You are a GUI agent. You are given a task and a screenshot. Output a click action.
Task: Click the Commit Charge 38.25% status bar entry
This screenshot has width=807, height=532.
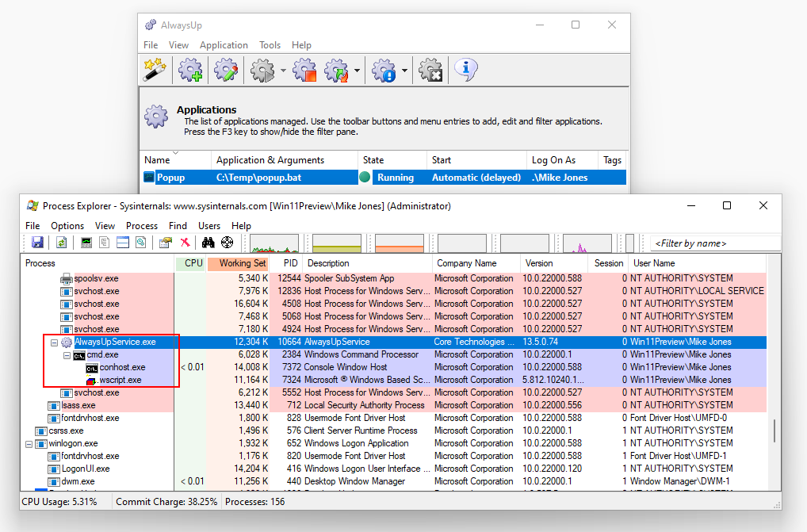point(166,502)
